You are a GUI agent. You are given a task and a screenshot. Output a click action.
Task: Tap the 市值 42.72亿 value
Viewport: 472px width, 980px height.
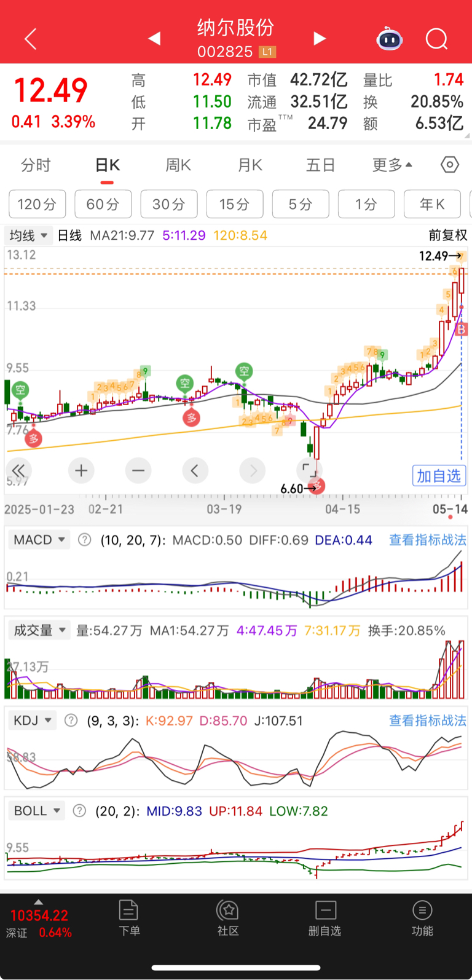coord(319,80)
